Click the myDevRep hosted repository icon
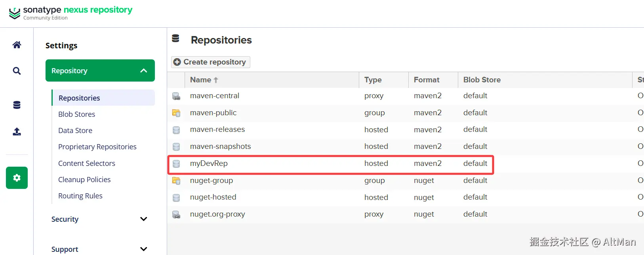Viewport: 644px width, 255px height. click(176, 164)
